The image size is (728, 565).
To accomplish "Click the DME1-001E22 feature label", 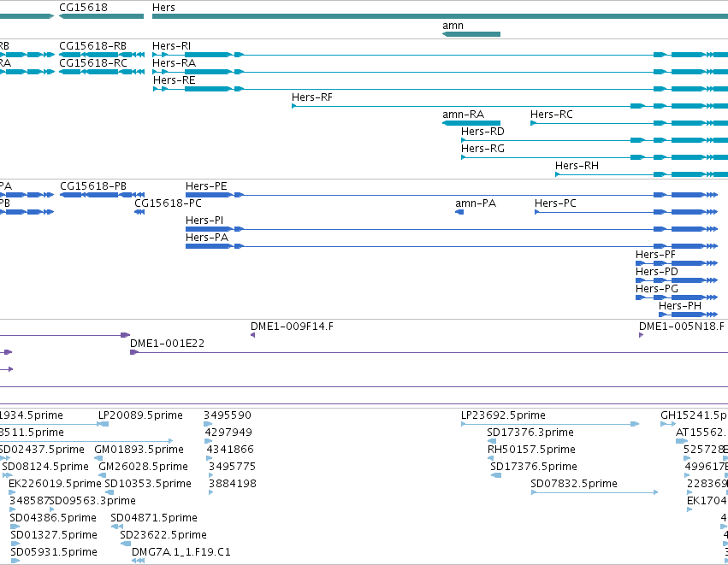I will coord(167,344).
